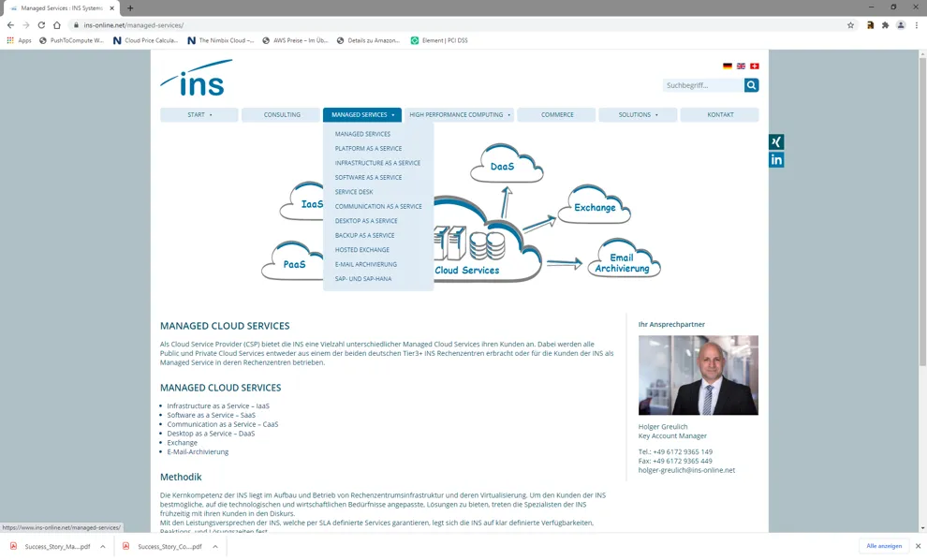Screen dimensions: 927x560
Task: Open The Nimbix Cloud bookmark
Action: pos(221,40)
